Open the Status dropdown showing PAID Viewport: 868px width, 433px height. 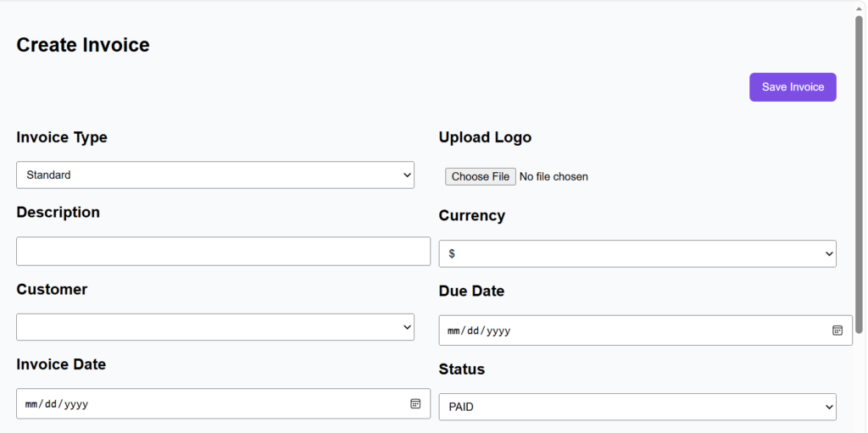[637, 407]
